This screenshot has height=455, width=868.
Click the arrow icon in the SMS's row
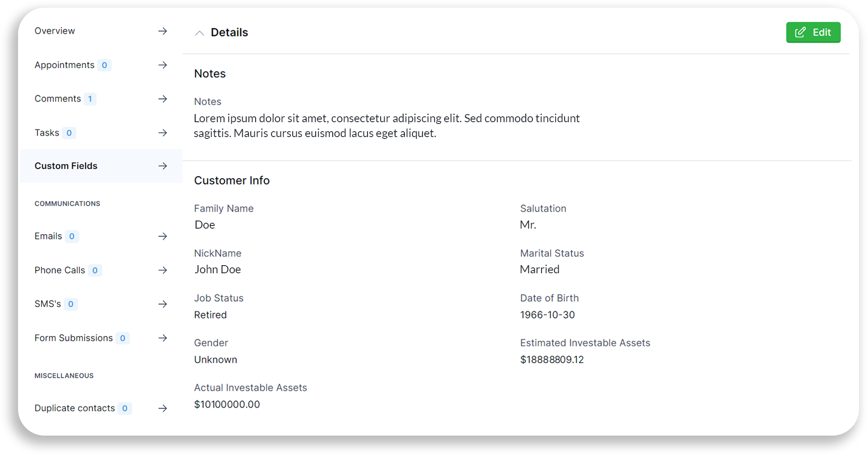pyautogui.click(x=163, y=304)
